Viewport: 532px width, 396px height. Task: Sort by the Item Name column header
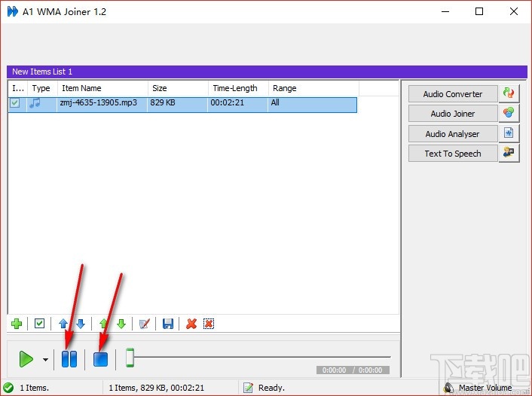click(x=102, y=89)
